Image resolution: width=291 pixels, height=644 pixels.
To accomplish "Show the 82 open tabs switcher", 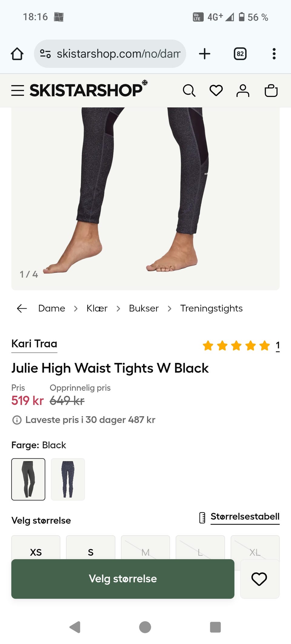I will coord(240,54).
